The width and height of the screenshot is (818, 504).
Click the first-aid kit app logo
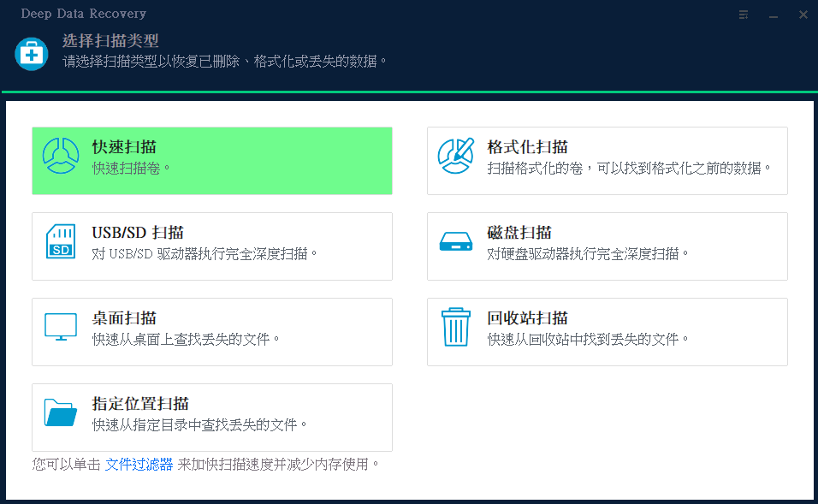point(32,54)
